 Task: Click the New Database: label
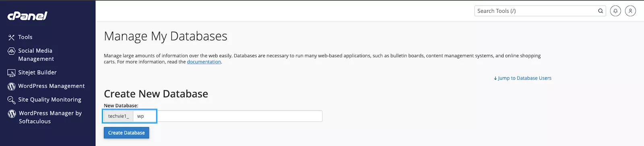pos(121,106)
